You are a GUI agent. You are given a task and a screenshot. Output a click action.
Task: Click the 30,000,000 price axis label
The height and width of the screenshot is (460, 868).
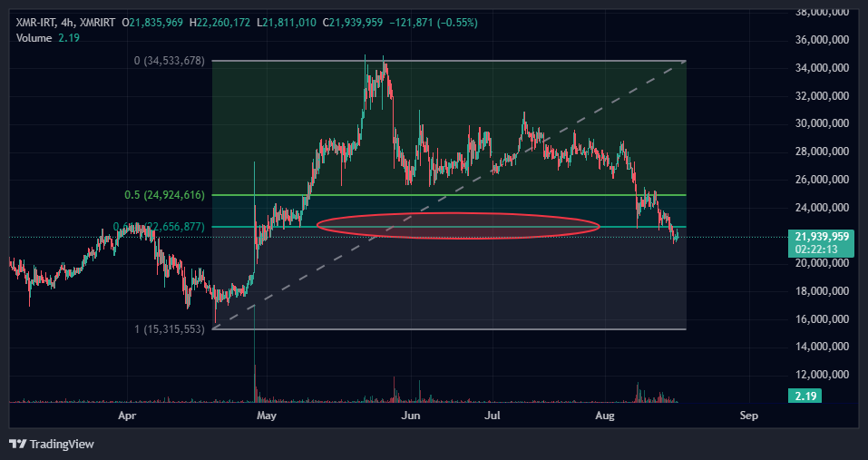[821, 123]
